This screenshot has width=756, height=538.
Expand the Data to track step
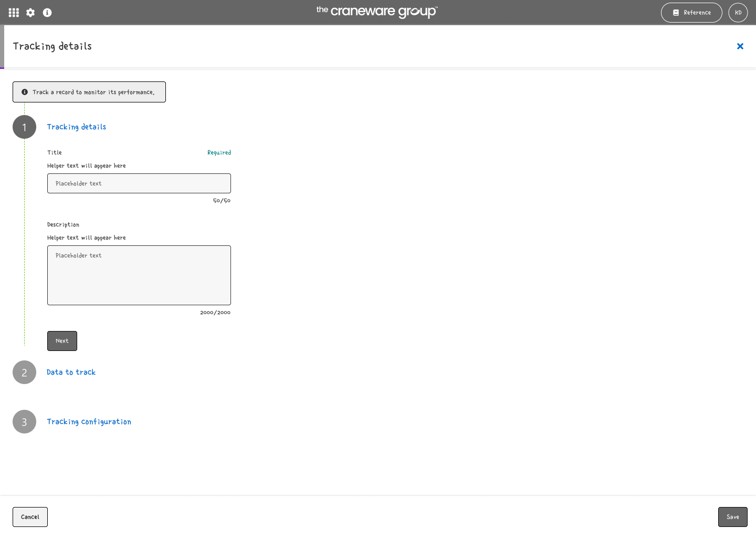71,373
